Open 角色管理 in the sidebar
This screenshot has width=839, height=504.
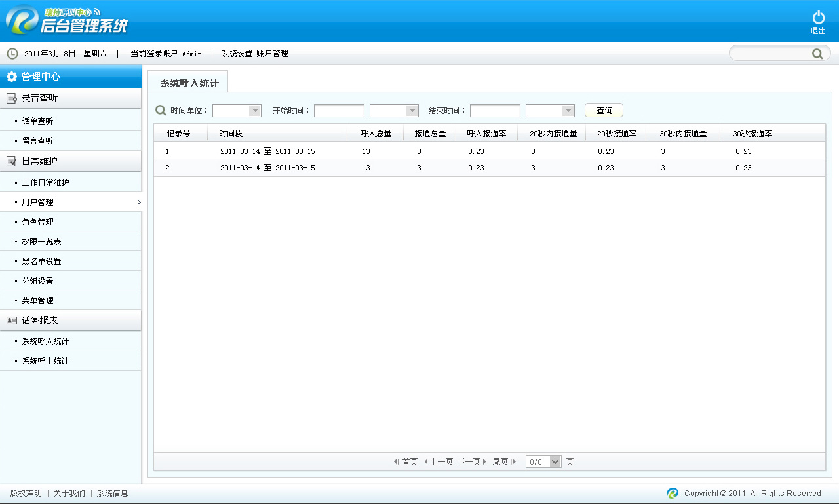(71, 222)
